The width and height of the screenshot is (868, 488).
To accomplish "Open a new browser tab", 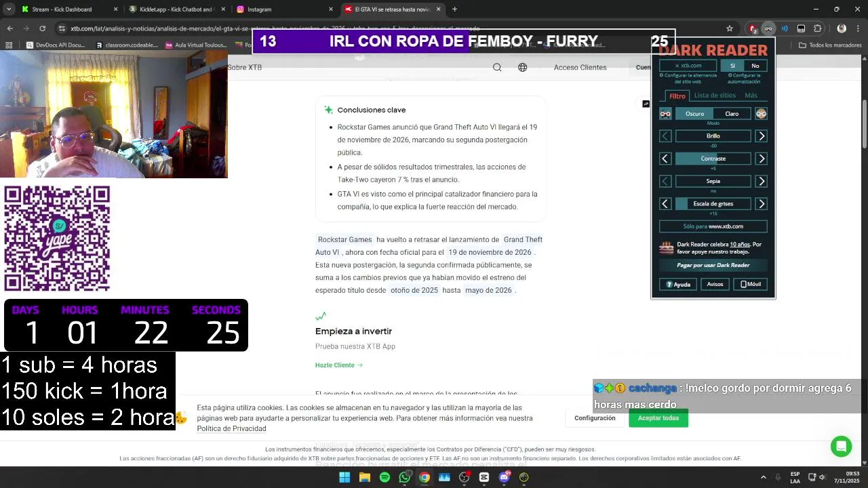I will point(454,9).
